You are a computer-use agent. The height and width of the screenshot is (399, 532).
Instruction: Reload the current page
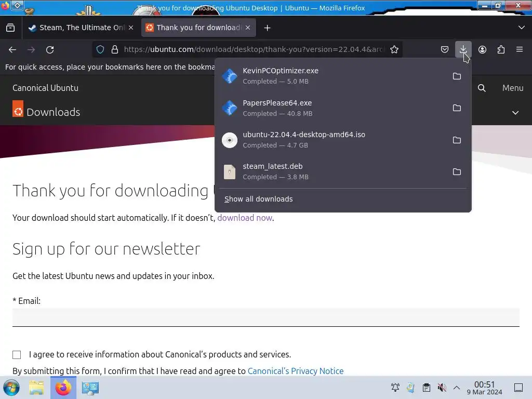50,49
